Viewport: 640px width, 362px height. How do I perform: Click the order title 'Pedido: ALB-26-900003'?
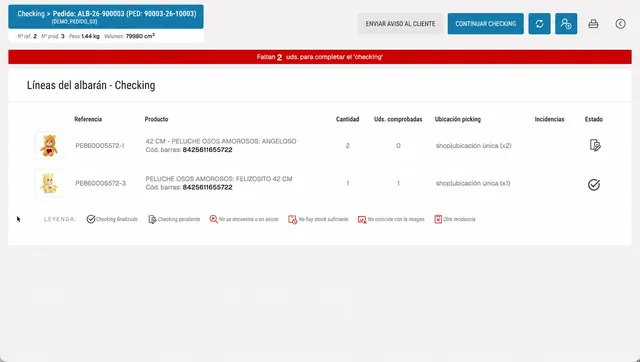(88, 14)
